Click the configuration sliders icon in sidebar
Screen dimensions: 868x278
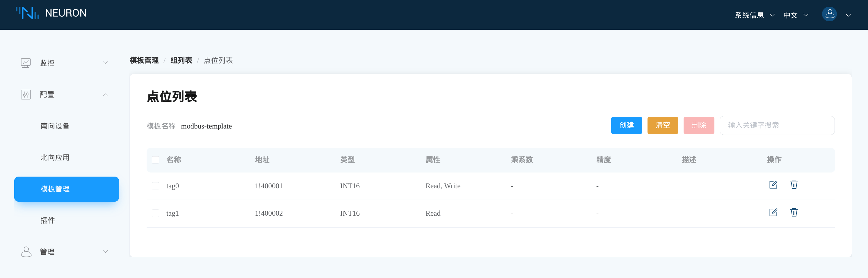[26, 95]
